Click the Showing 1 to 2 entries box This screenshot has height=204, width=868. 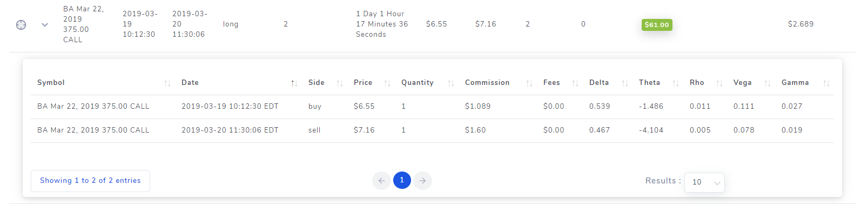click(x=90, y=181)
